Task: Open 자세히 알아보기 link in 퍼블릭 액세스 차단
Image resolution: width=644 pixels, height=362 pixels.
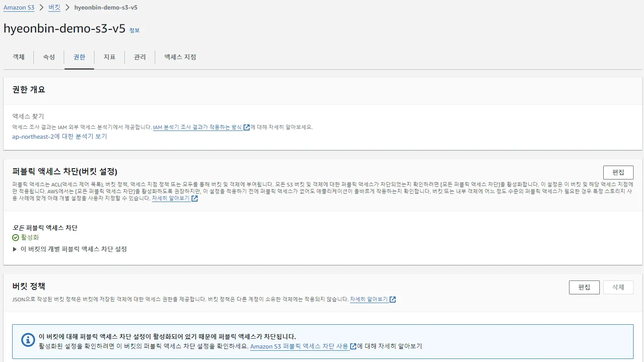Action: pyautogui.click(x=171, y=199)
